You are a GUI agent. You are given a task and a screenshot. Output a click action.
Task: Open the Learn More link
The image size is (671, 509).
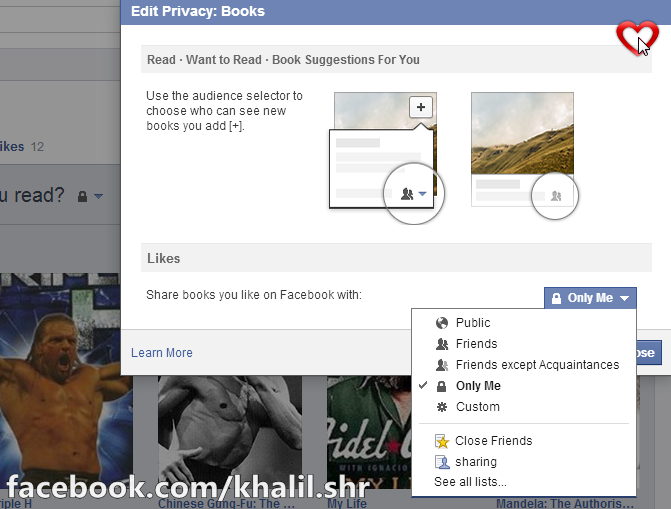tap(162, 353)
